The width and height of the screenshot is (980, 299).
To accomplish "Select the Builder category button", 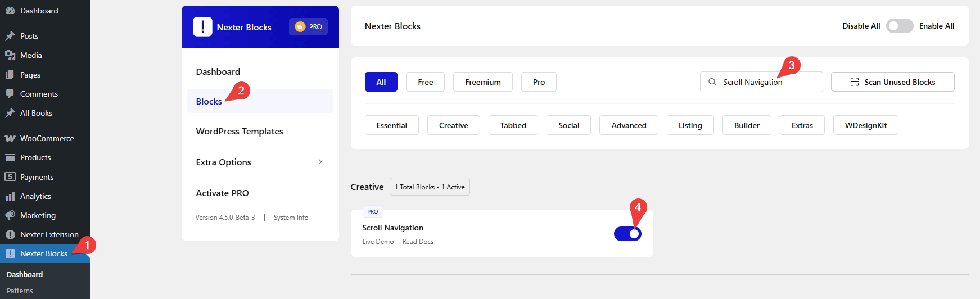I will pos(747,125).
